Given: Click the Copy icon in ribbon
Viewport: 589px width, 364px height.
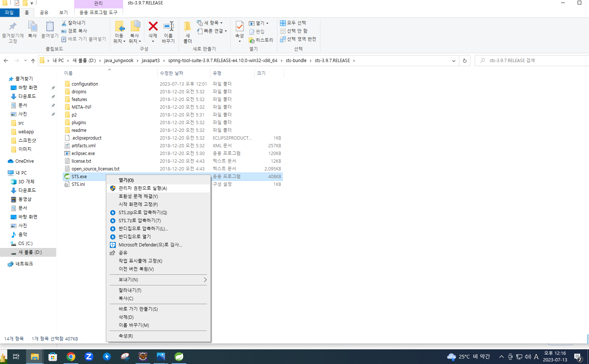Looking at the screenshot, I should (32, 26).
